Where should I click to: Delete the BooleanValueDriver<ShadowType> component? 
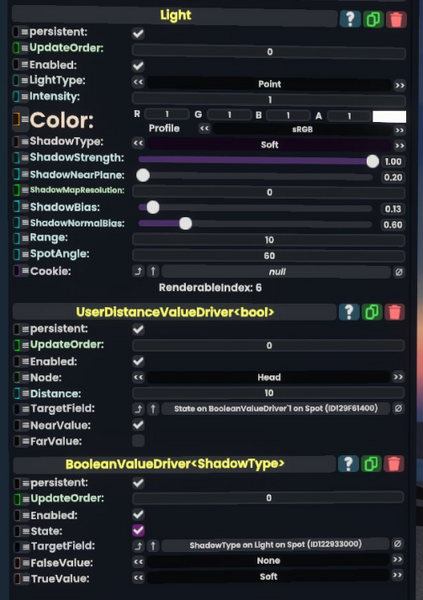pos(394,464)
